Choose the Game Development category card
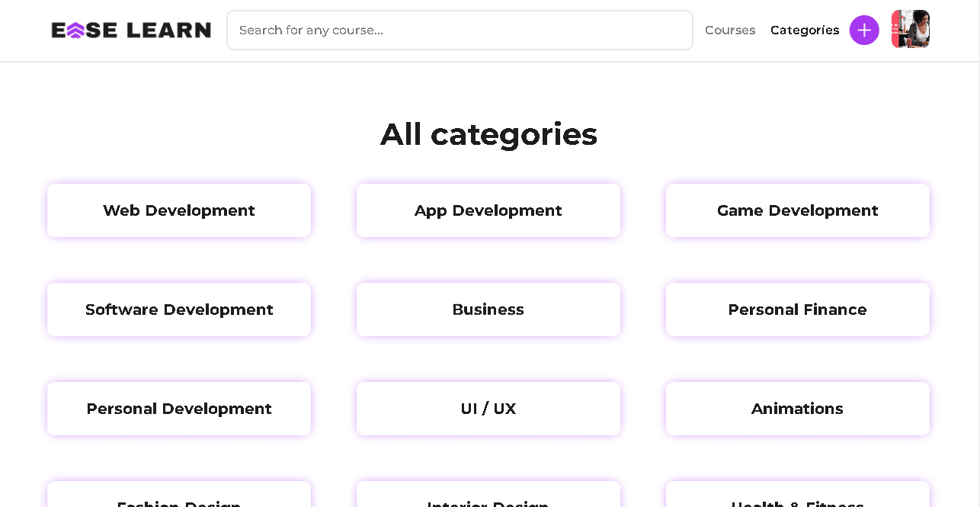This screenshot has width=980, height=507. [798, 210]
